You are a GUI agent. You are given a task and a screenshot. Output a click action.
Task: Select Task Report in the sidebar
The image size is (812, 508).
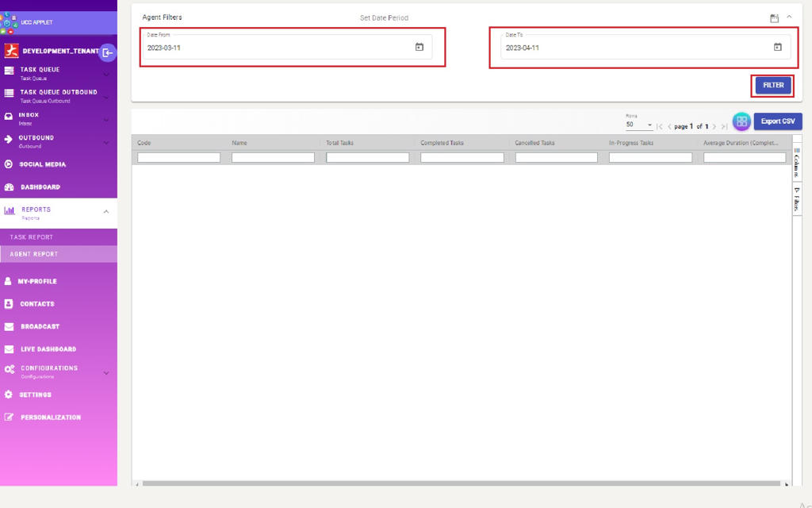coord(32,237)
